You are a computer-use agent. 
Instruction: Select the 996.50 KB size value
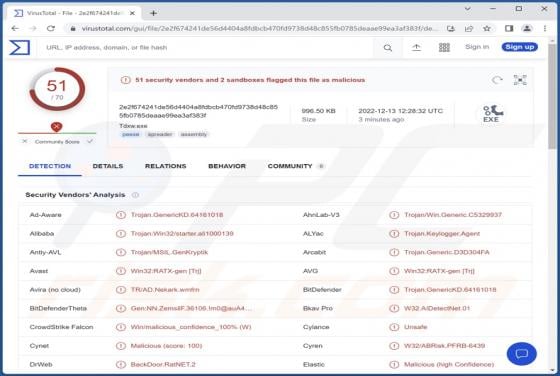pyautogui.click(x=319, y=111)
